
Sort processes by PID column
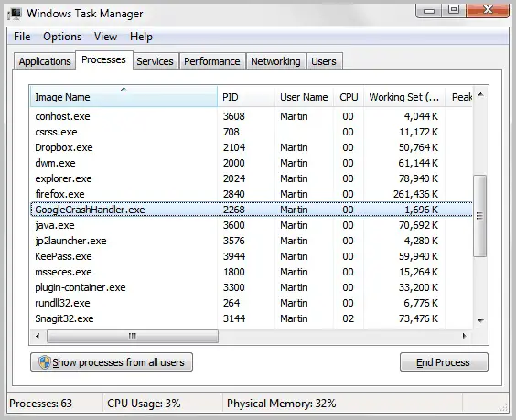tap(246, 97)
